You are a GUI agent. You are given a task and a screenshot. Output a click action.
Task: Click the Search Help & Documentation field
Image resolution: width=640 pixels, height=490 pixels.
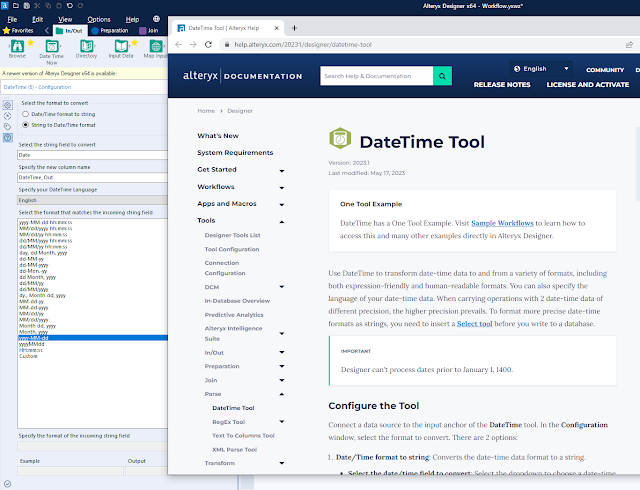376,76
